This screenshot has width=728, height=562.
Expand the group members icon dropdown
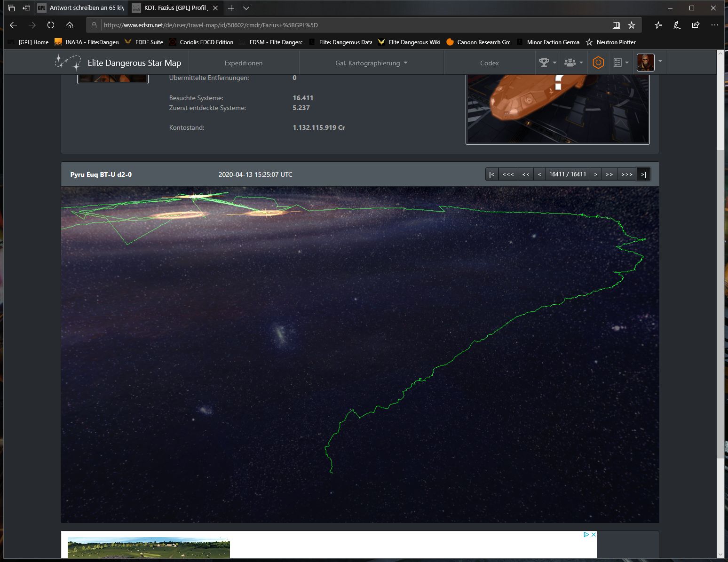point(573,63)
